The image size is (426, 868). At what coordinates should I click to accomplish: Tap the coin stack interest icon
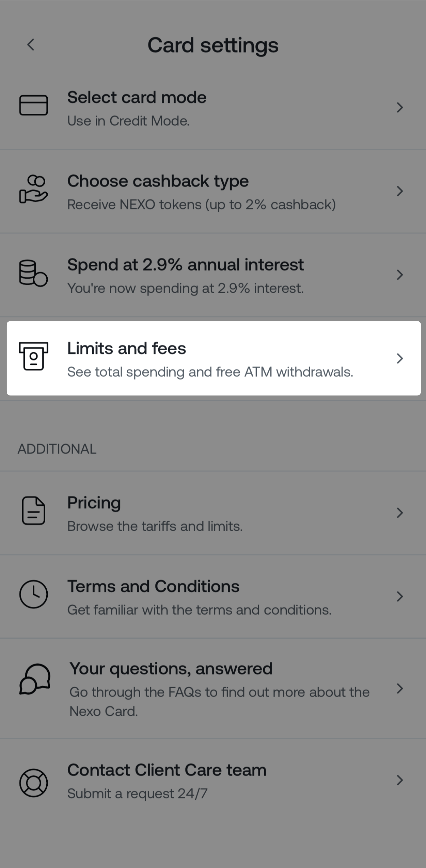click(33, 273)
